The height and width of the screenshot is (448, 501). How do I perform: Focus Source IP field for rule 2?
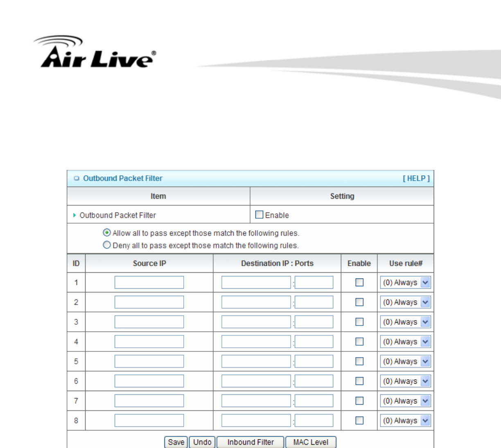pyautogui.click(x=149, y=302)
